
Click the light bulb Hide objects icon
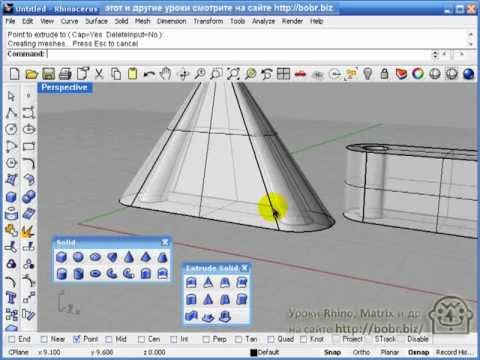click(x=367, y=74)
